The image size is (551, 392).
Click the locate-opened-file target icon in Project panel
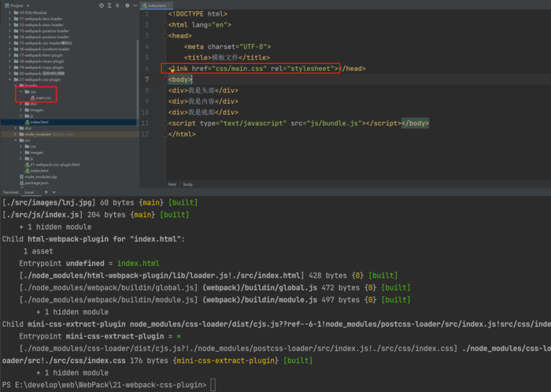point(102,6)
